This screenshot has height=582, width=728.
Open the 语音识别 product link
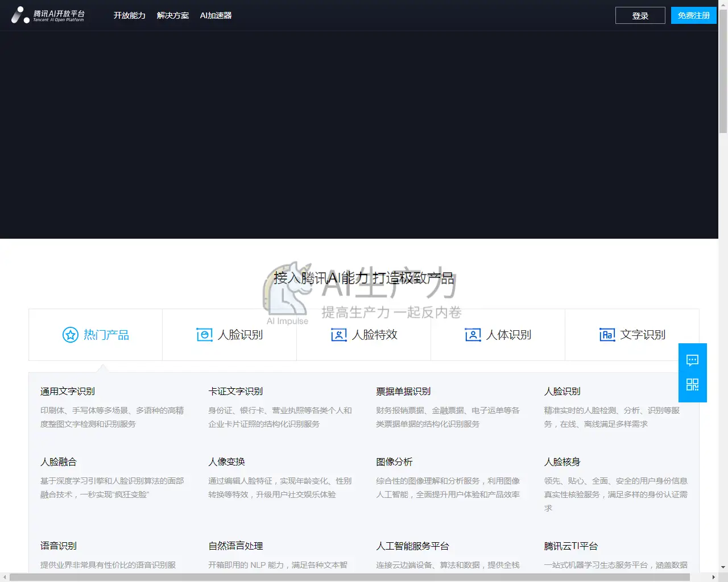(58, 546)
